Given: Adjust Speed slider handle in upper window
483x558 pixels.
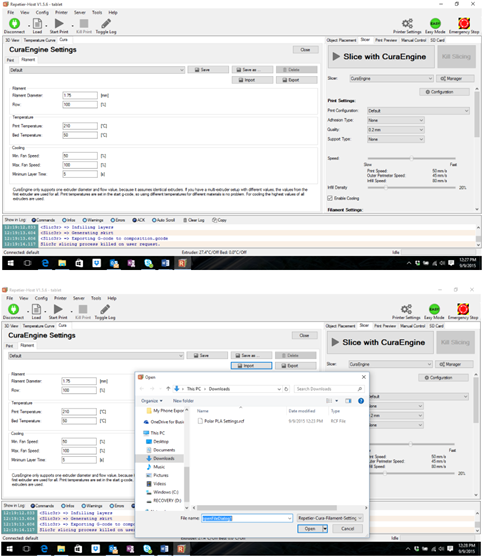Looking at the screenshot, I should [x=411, y=158].
